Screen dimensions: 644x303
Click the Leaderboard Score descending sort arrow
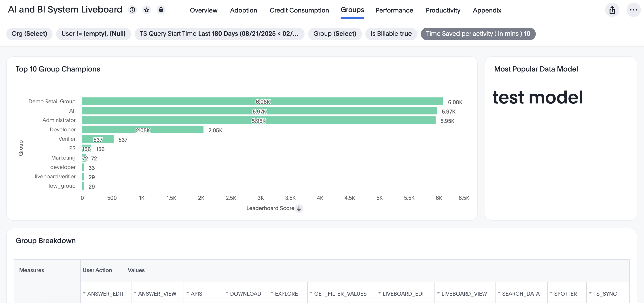pyautogui.click(x=299, y=208)
